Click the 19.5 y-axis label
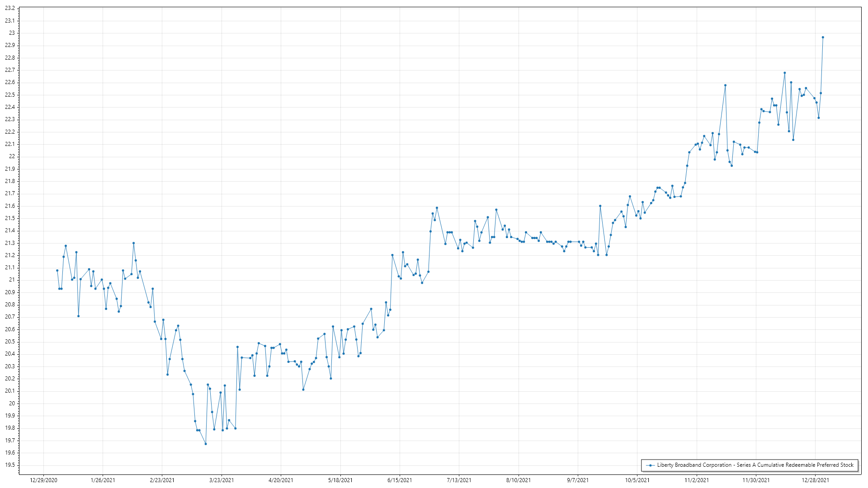868x488 pixels. pos(10,465)
